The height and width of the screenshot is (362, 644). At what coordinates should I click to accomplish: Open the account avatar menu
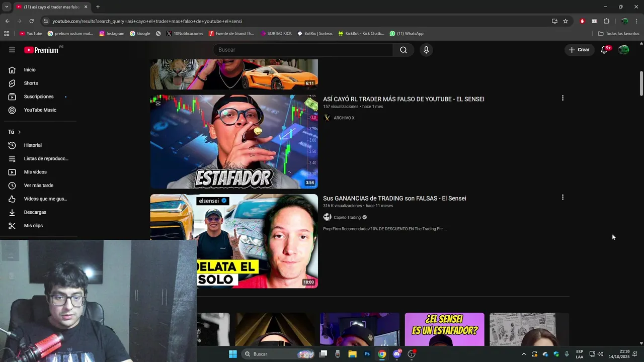pyautogui.click(x=624, y=50)
